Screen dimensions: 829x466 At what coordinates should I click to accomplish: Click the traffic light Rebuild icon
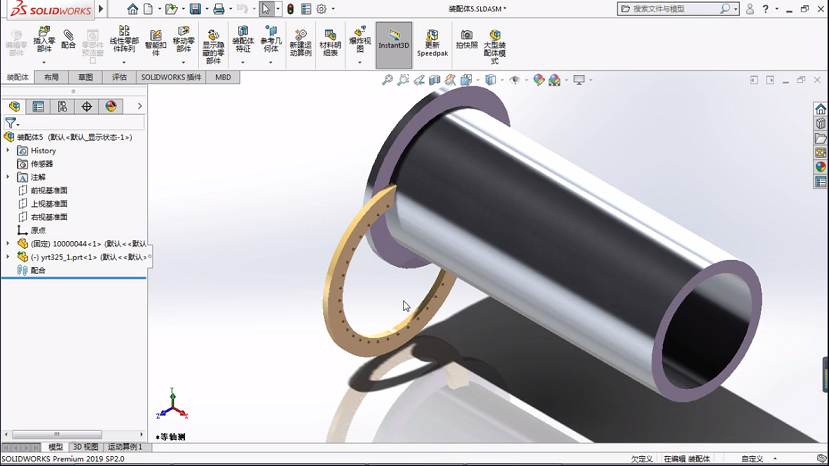click(x=290, y=9)
